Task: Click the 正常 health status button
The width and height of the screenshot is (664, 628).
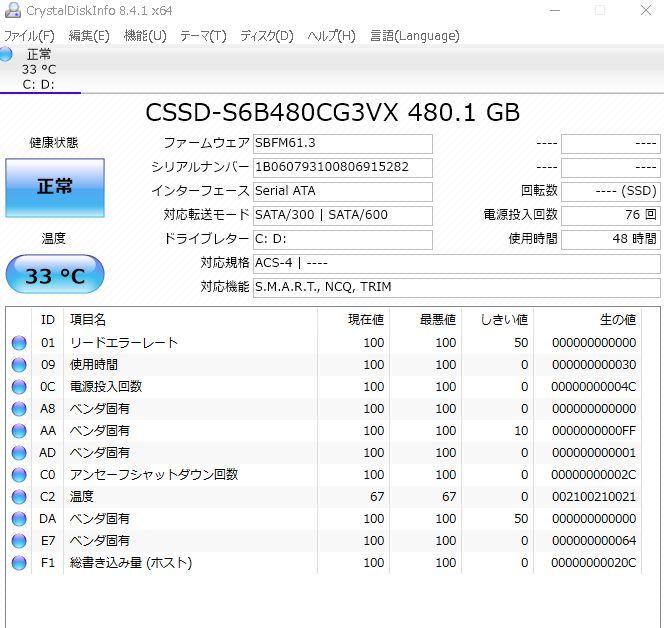Action: [55, 187]
